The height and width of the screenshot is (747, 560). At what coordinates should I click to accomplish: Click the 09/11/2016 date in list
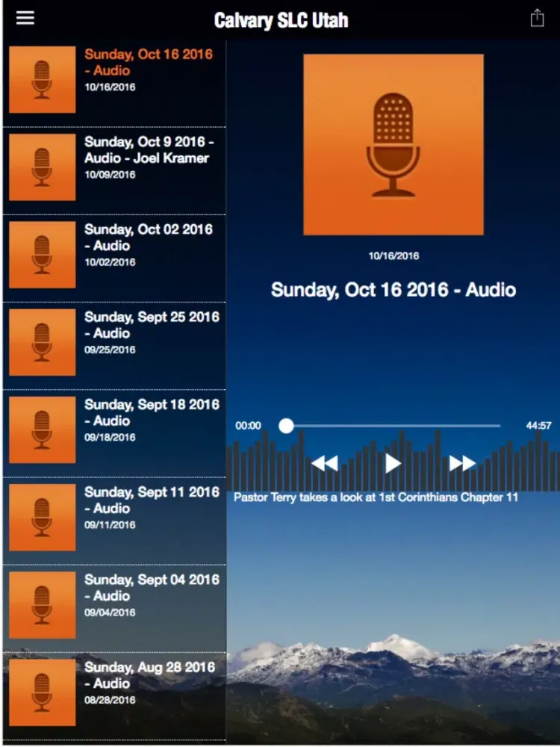point(110,525)
